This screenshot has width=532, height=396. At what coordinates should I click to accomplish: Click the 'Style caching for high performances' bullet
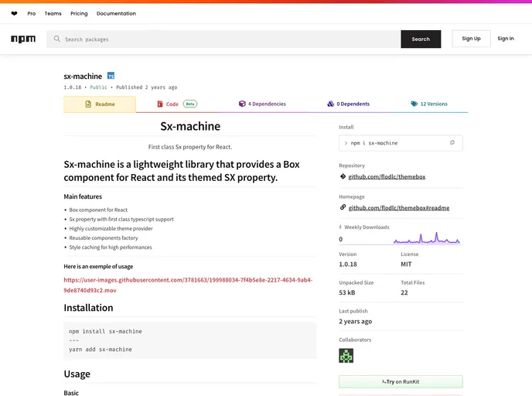(111, 247)
